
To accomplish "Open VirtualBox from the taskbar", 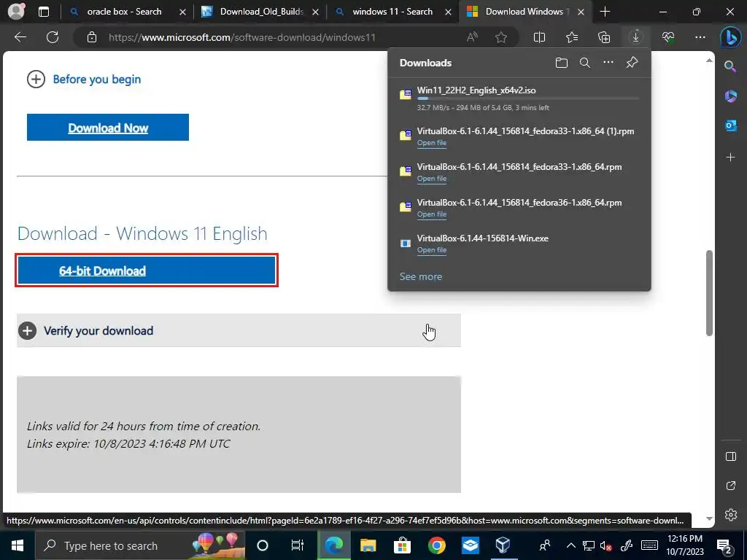I will 503,545.
